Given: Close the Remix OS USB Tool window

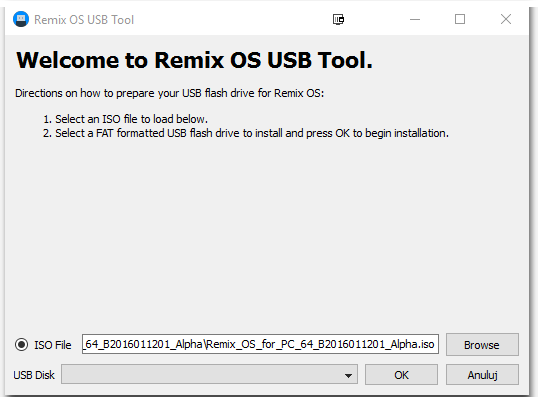Looking at the screenshot, I should pyautogui.click(x=506, y=20).
